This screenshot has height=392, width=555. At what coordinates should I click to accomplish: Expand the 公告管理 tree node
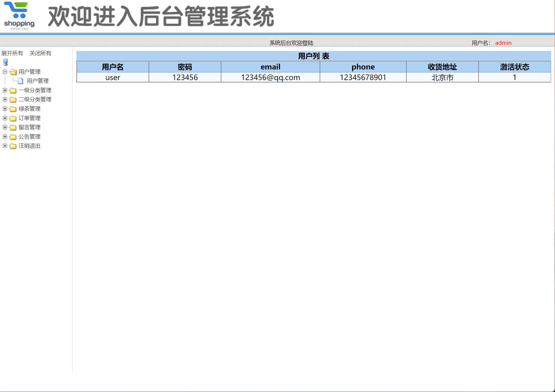(4, 136)
